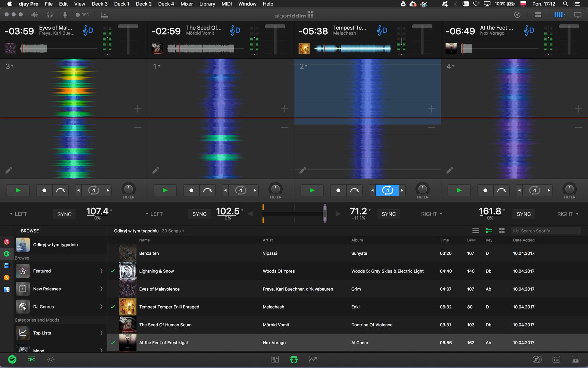
Task: Enable the 4-beat loop on deck 3
Action: click(x=93, y=190)
